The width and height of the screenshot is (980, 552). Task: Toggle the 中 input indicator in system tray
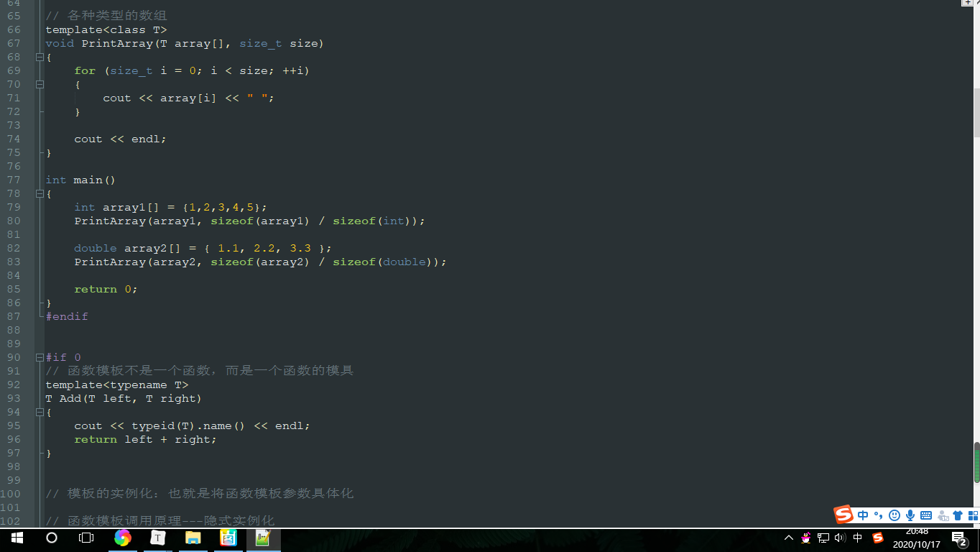pyautogui.click(x=858, y=538)
